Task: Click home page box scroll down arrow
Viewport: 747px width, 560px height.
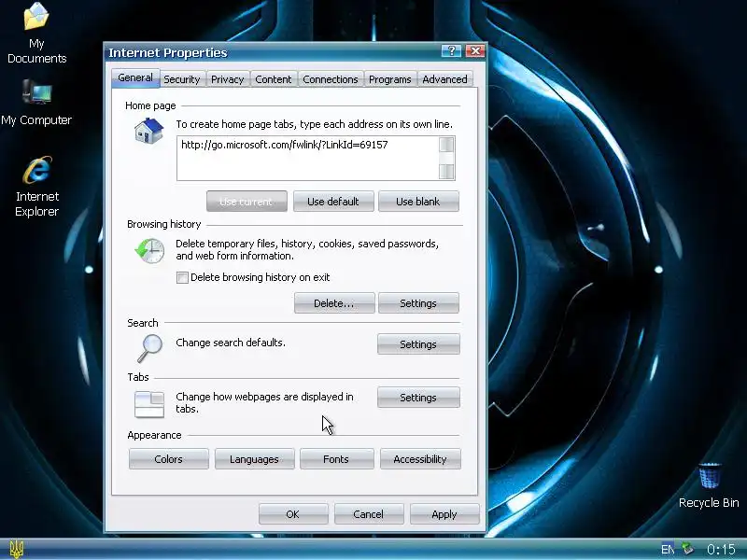Action: (446, 172)
